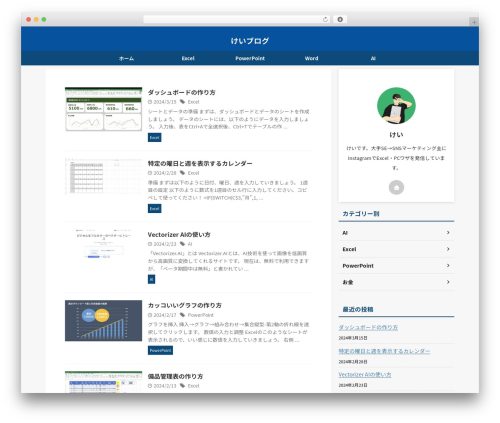Click the 最近の投稿 sidebar heading
This screenshot has height=423, width=500.
pyautogui.click(x=358, y=309)
